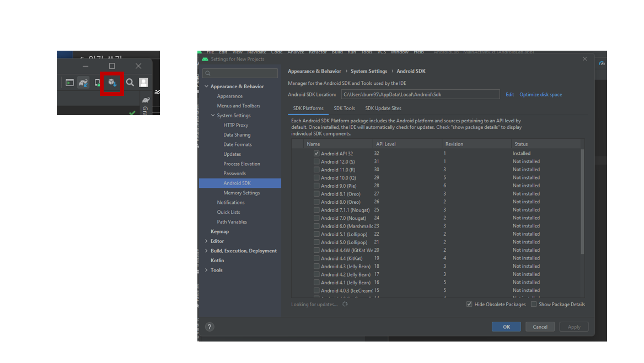Viewport: 644px width, 363px height.
Task: Select Updates settings page
Action: 232,154
